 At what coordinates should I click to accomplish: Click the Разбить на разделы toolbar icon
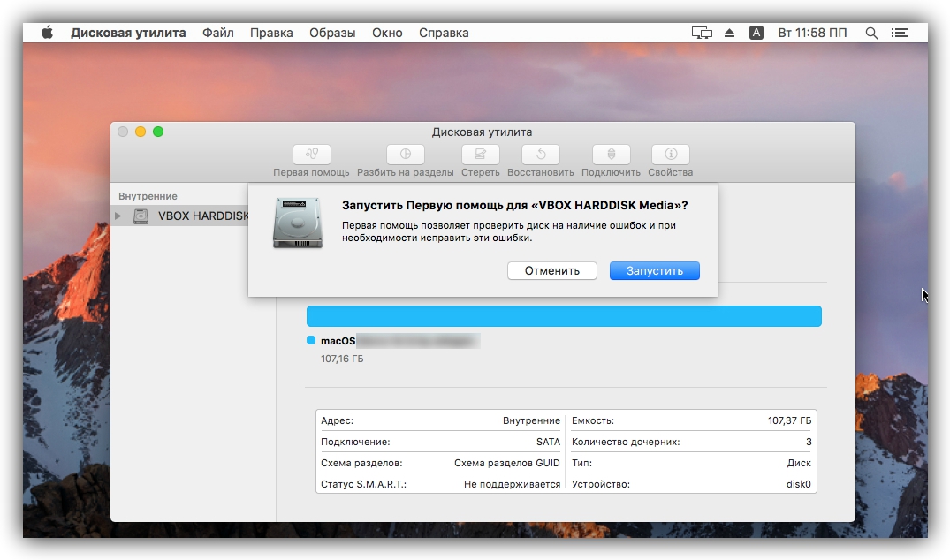click(x=406, y=155)
